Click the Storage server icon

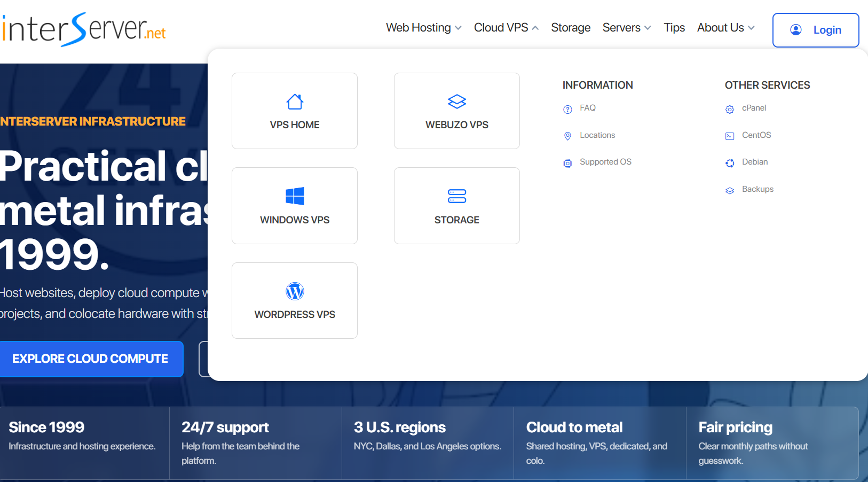click(x=457, y=196)
